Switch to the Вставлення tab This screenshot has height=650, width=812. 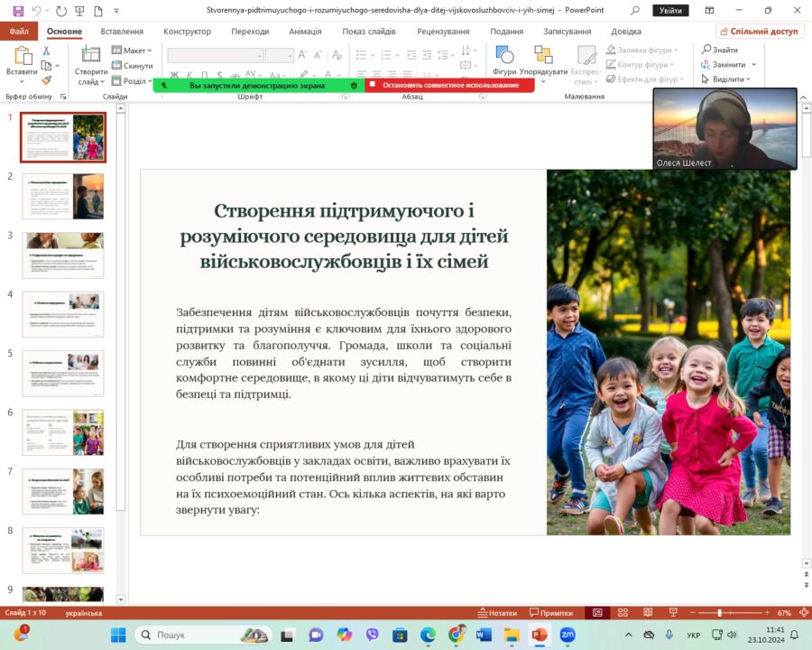122,31
